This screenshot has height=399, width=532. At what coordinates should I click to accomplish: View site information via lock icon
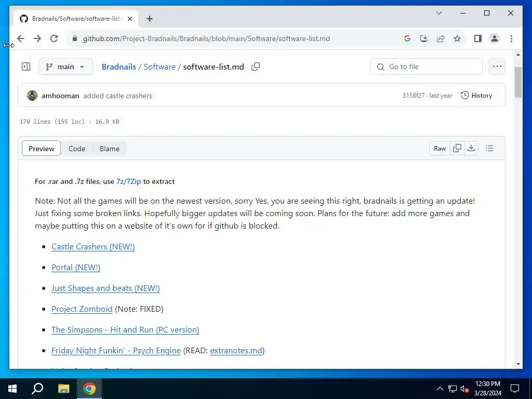click(x=75, y=38)
